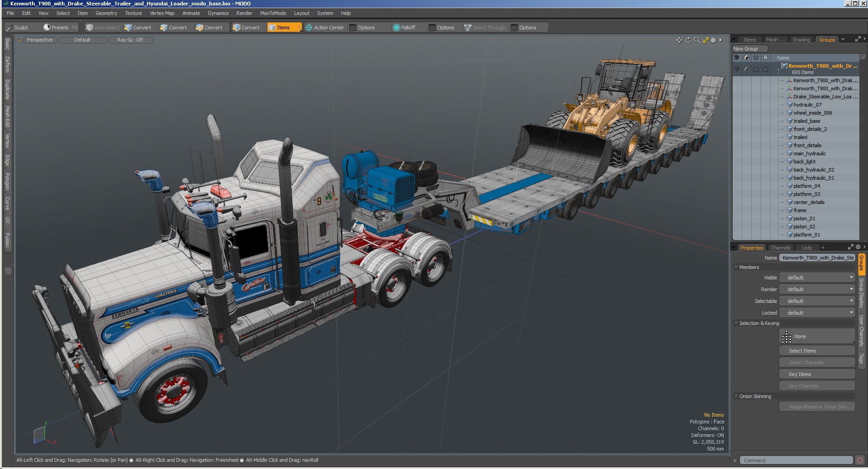The width and height of the screenshot is (868, 469).
Task: Click the group Name input field
Action: 817,258
